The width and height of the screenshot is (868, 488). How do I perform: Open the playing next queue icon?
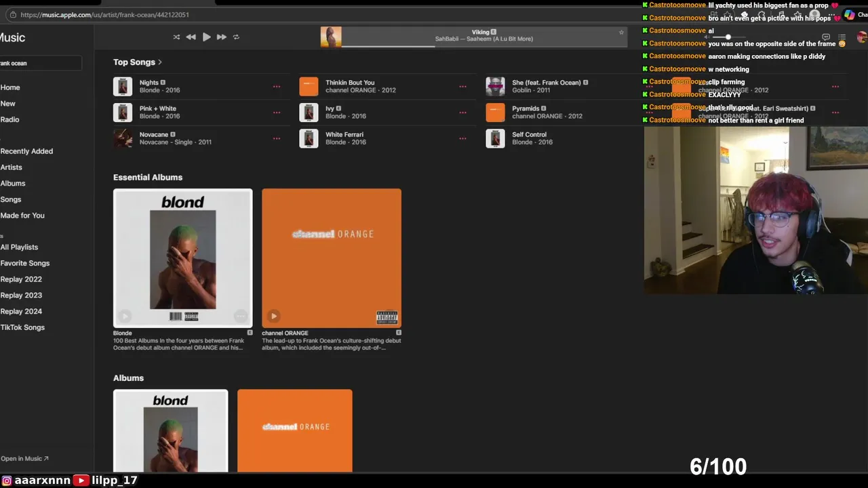[x=842, y=37]
